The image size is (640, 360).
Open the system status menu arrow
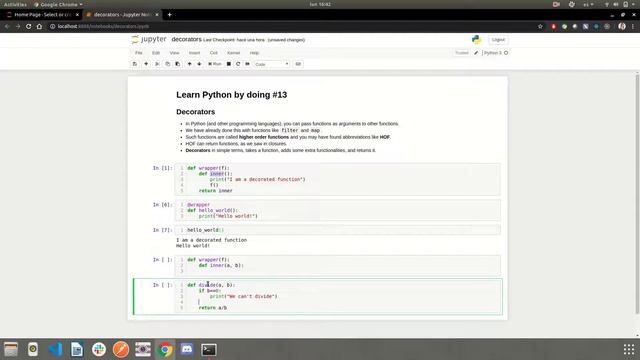coord(634,4)
